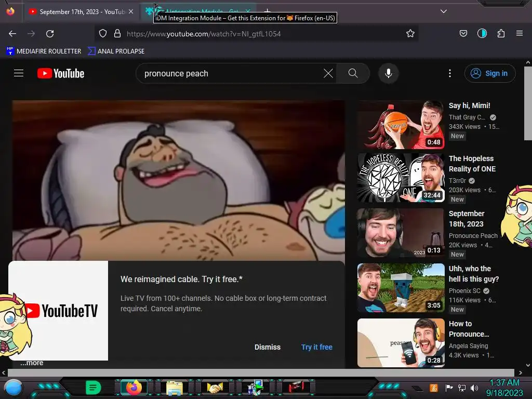Image resolution: width=532 pixels, height=399 pixels.
Task: Open the Java tray icon
Action: tap(433, 388)
